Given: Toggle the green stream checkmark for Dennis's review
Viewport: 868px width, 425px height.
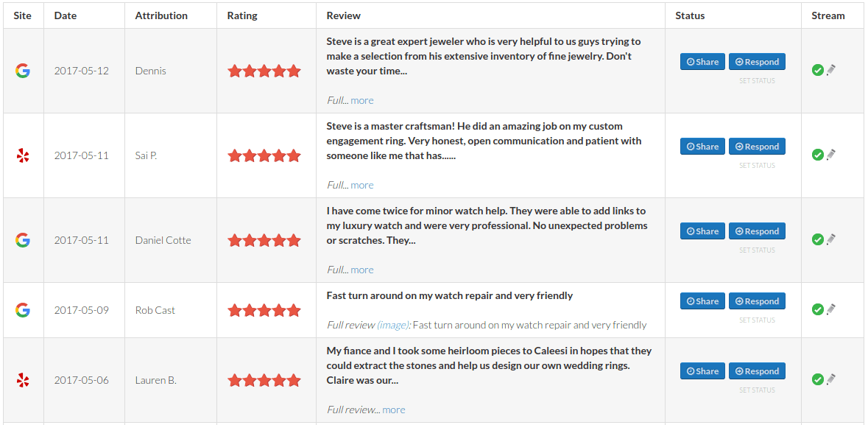Looking at the screenshot, I should pyautogui.click(x=819, y=70).
